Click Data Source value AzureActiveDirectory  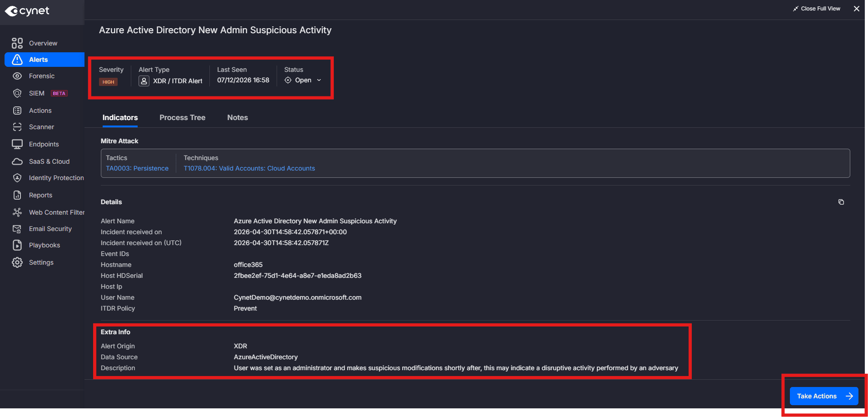tap(266, 357)
